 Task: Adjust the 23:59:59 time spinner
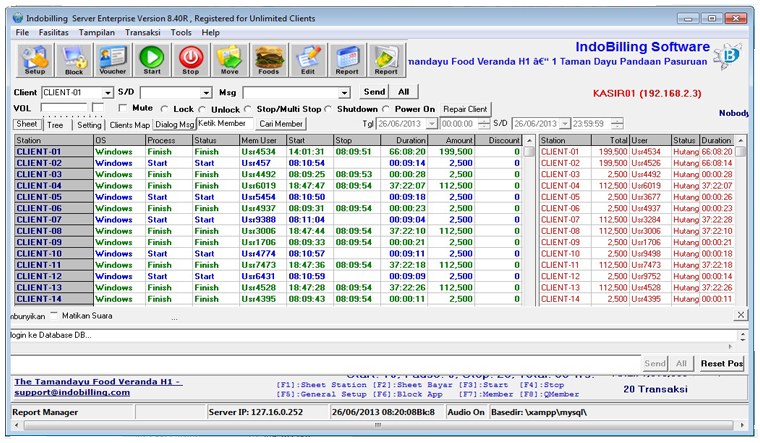pyautogui.click(x=617, y=124)
